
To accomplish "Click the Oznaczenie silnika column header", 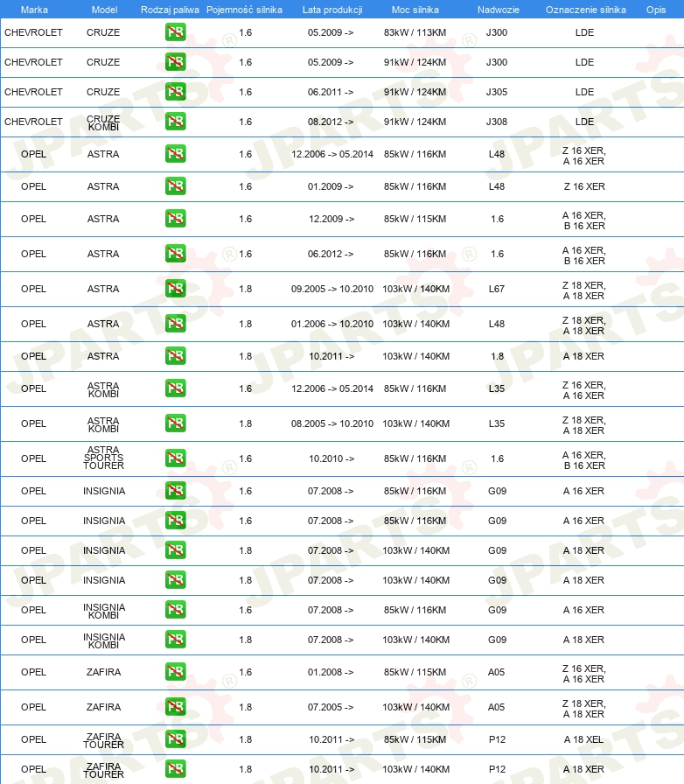I will coord(585,10).
